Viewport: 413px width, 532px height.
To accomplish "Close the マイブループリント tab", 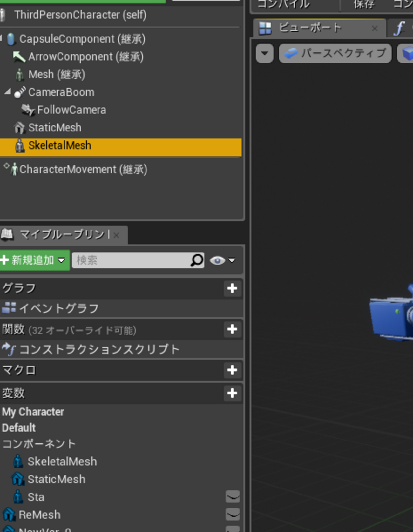I will 117,235.
